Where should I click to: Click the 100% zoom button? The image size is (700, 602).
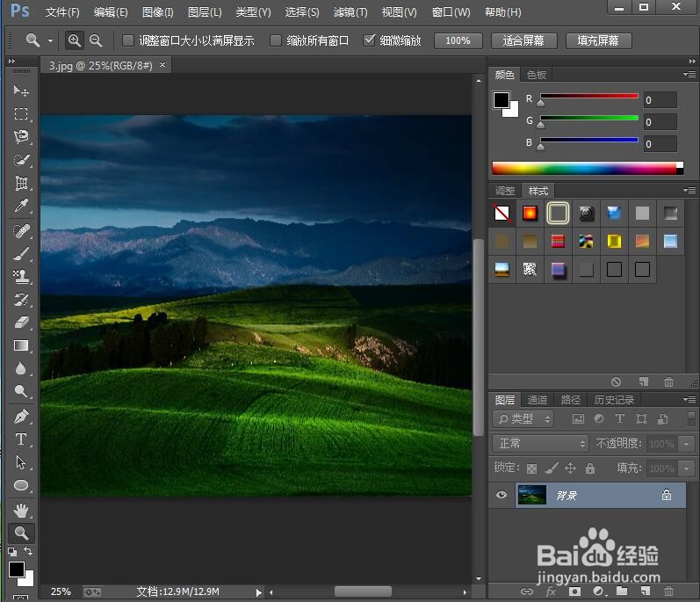pyautogui.click(x=458, y=40)
